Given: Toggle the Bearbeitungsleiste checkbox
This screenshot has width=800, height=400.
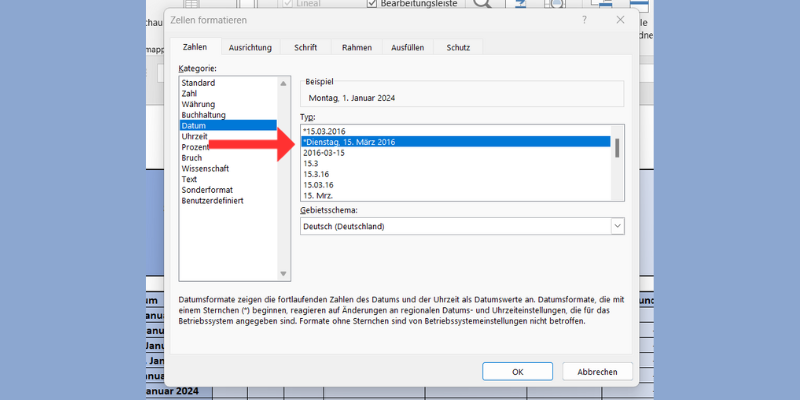Looking at the screenshot, I should coord(373,5).
